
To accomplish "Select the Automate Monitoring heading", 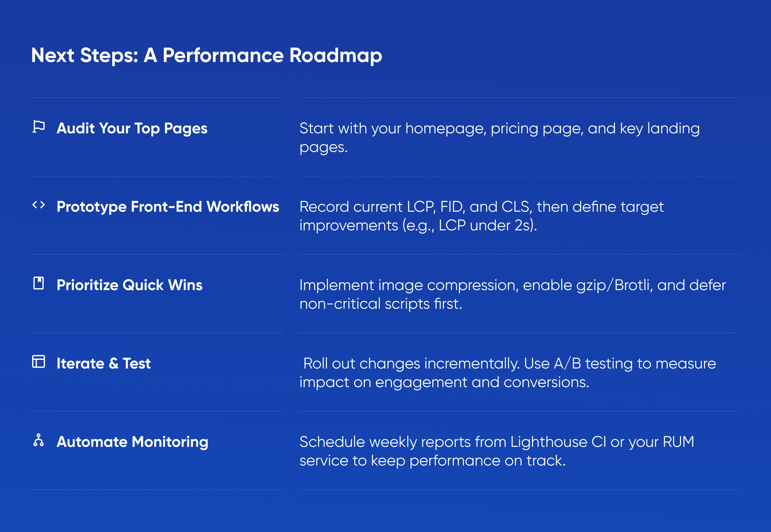I will click(x=132, y=442).
